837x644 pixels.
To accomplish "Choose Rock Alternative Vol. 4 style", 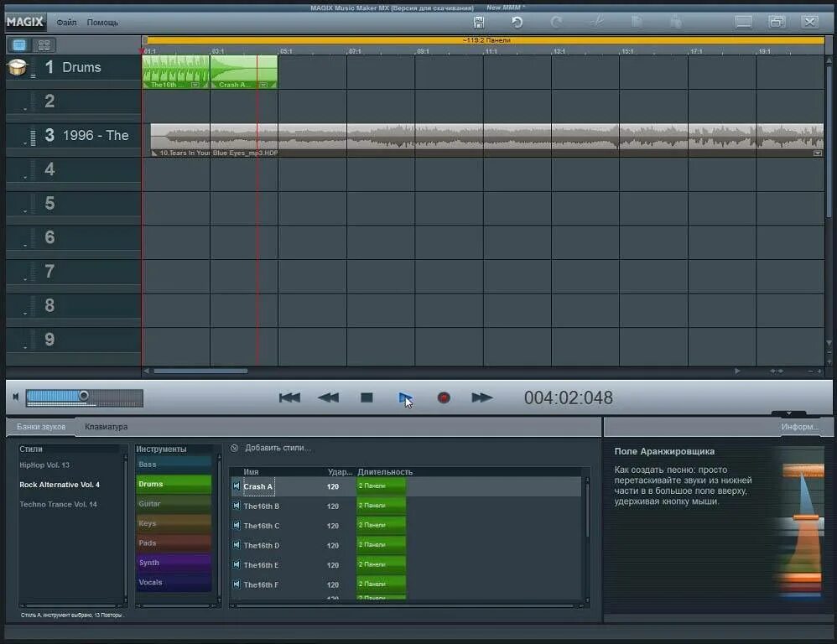I will tap(60, 485).
